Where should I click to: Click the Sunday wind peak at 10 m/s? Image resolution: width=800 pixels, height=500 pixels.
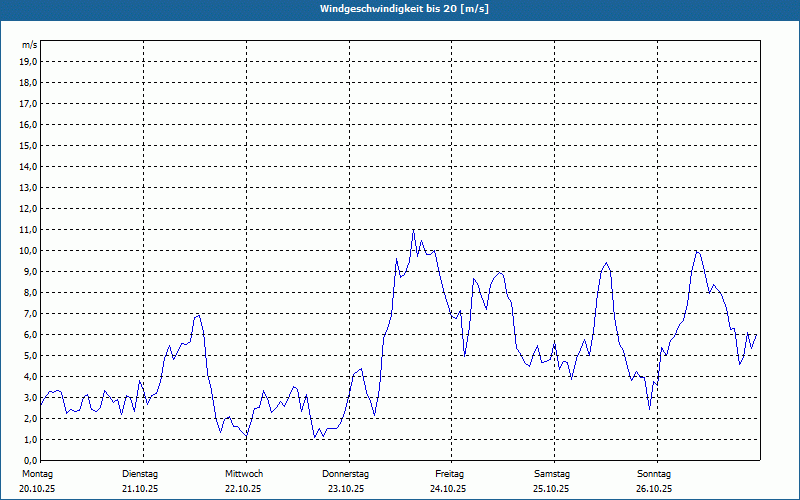tap(698, 251)
